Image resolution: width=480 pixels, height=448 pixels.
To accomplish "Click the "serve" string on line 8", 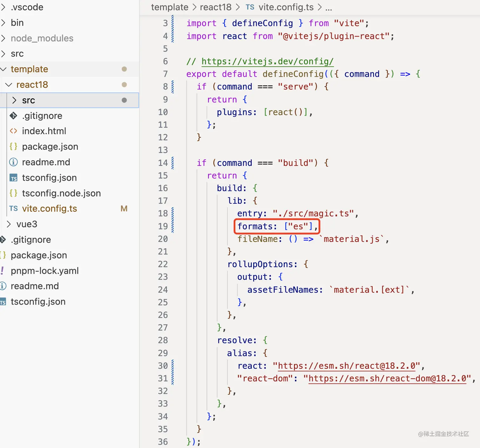I will [295, 87].
